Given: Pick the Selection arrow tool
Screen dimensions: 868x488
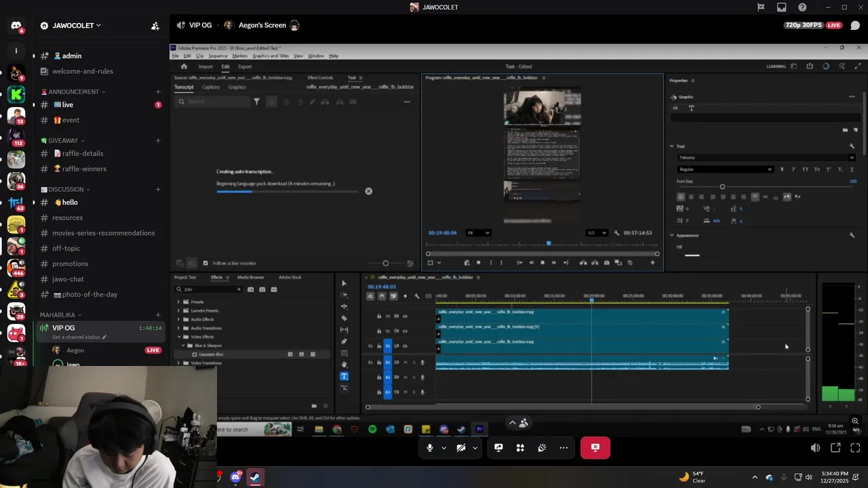Looking at the screenshot, I should (x=344, y=283).
